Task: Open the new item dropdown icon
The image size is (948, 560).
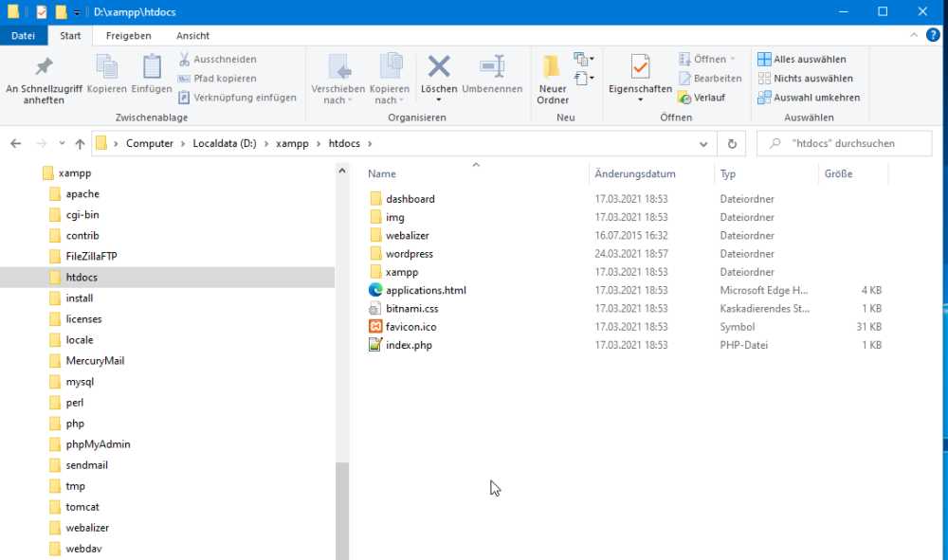Action: coord(583,59)
